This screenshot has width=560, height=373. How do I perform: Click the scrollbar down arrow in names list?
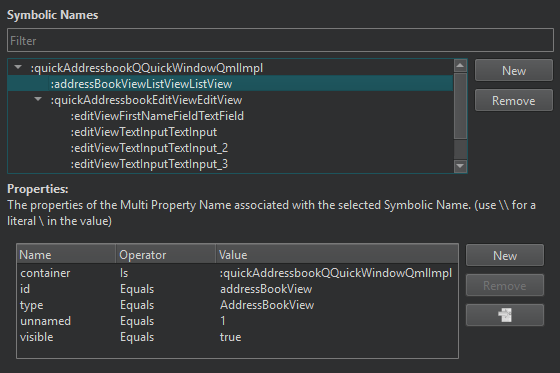[460, 166]
